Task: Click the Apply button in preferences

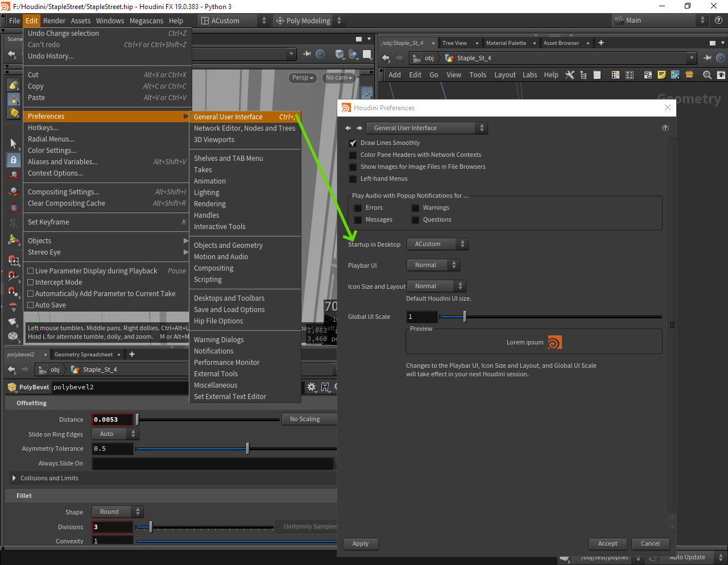Action: 361,544
